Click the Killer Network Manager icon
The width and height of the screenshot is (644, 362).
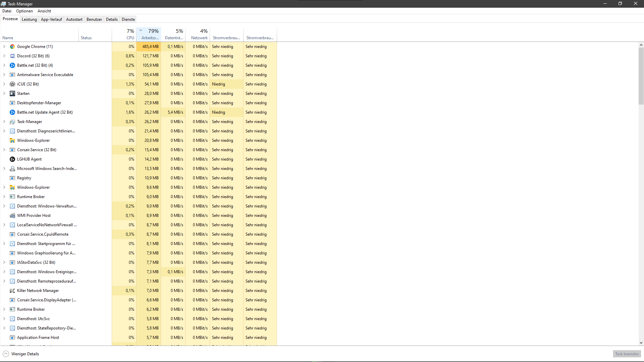coord(12,291)
